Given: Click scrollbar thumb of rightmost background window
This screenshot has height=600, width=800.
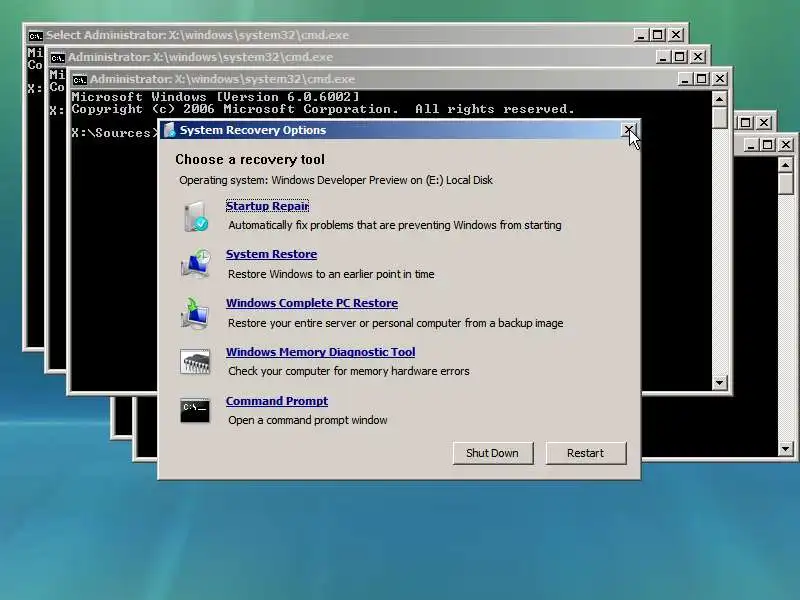Looking at the screenshot, I should click(x=785, y=184).
